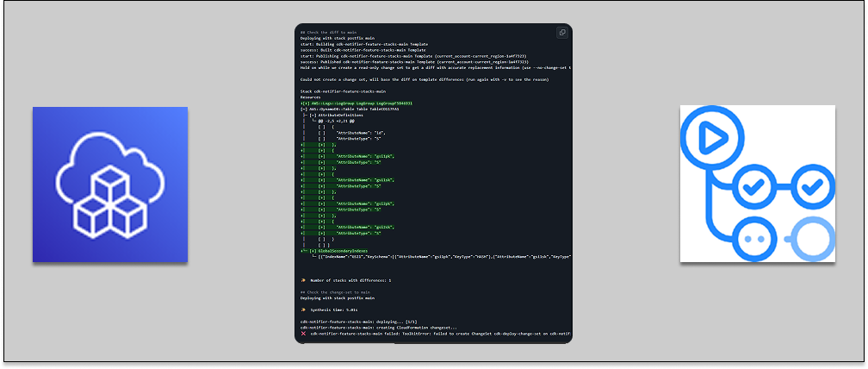Click the AWS CDK cloud cubes logo
The width and height of the screenshot is (868, 369).
[110, 184]
